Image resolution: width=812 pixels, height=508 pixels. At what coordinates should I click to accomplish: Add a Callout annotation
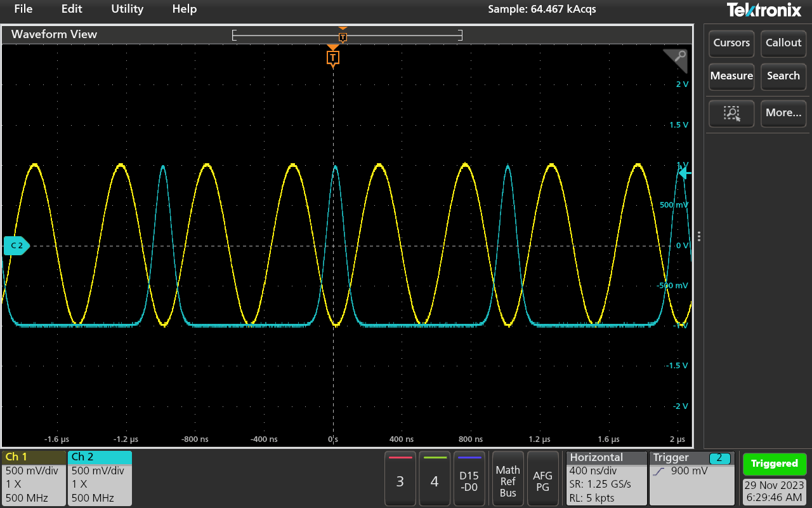(x=783, y=43)
